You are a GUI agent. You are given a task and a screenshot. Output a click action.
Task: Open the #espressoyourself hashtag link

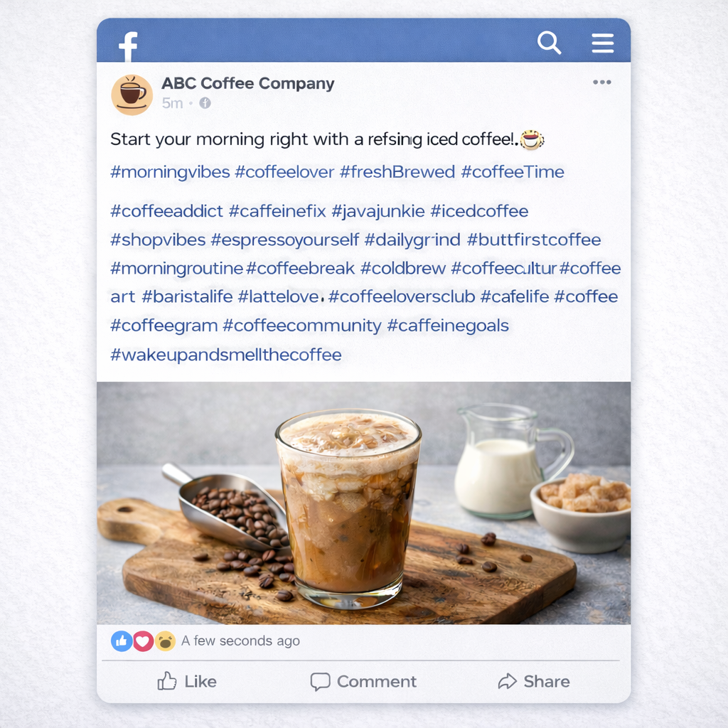coord(284,240)
